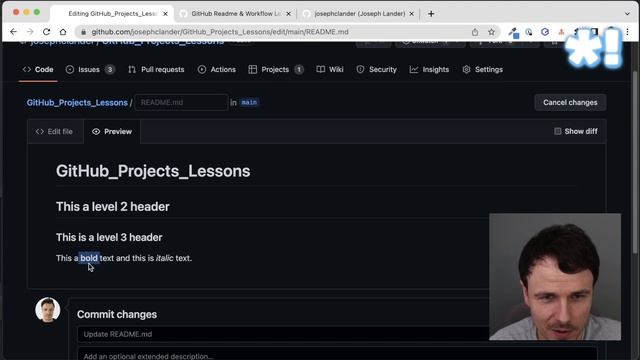
Task: Open the Security tab
Action: click(x=376, y=69)
